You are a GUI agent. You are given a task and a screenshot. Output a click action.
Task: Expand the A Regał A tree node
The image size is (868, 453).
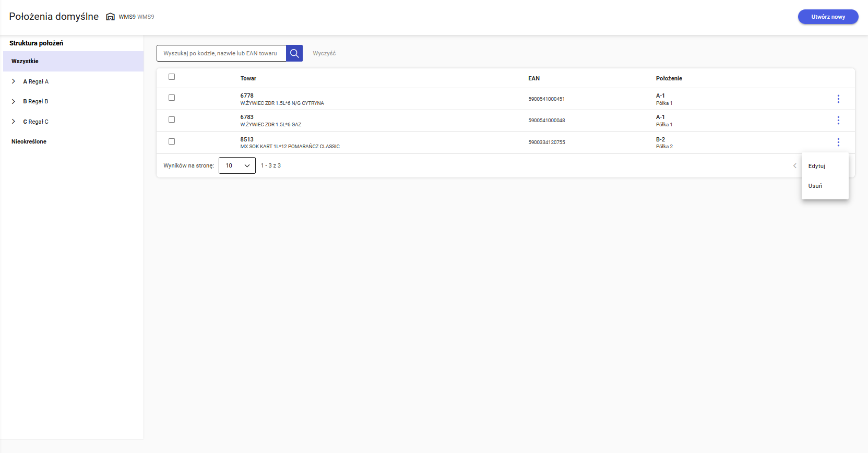tap(14, 81)
